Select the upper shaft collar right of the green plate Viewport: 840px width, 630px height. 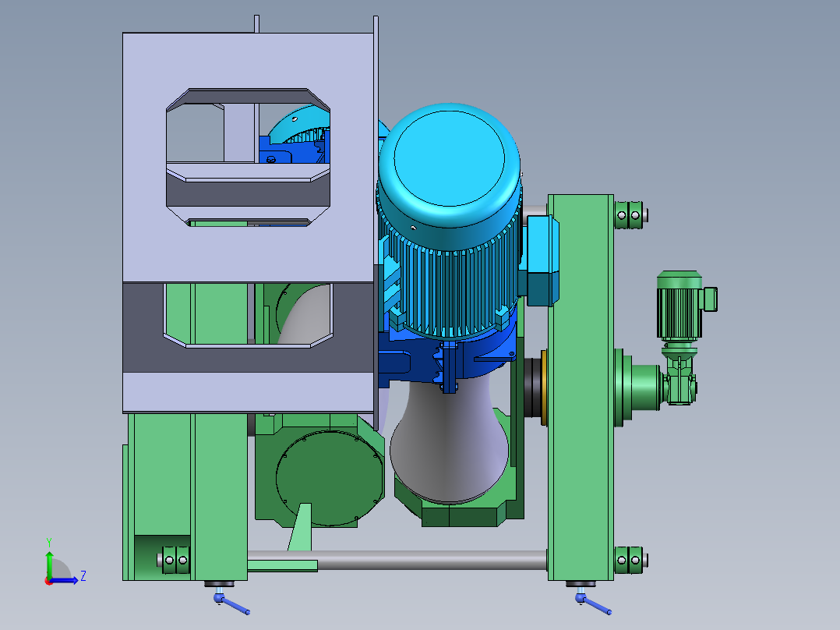coord(629,215)
